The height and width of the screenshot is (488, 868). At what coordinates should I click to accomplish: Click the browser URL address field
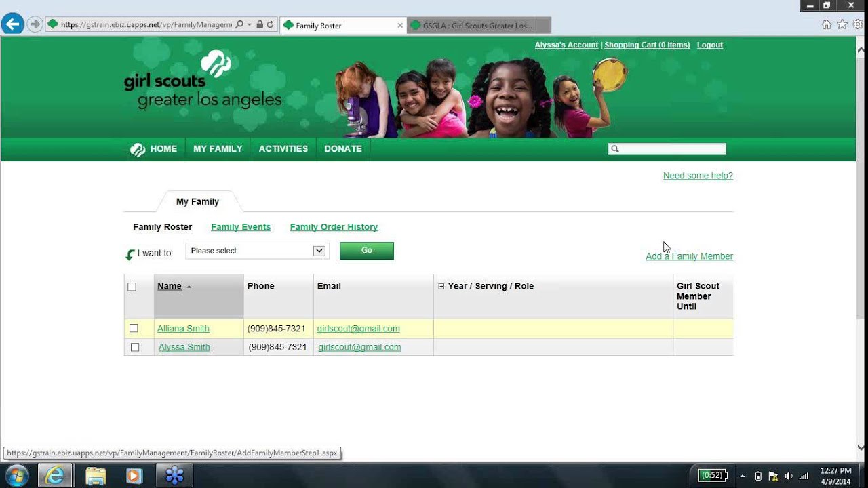146,24
